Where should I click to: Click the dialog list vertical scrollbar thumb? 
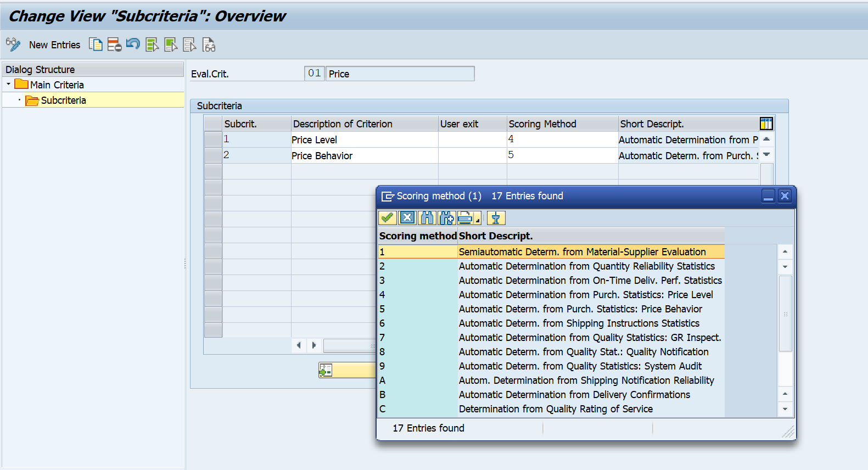(x=786, y=314)
